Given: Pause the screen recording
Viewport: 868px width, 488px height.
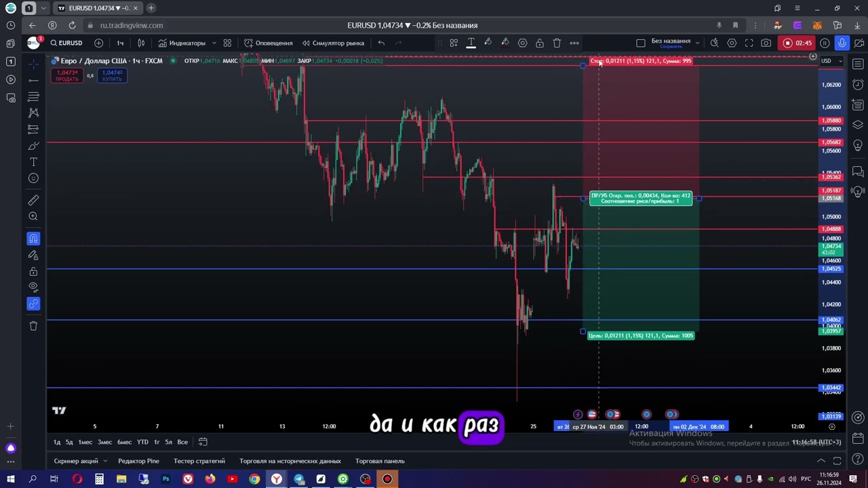Looking at the screenshot, I should click(x=825, y=43).
